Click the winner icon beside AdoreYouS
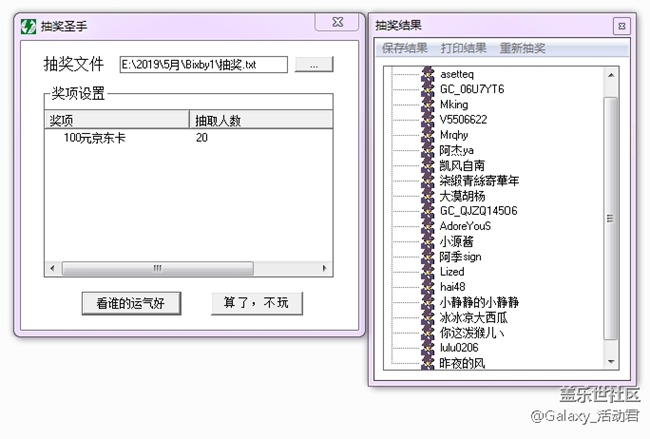650x439 pixels. coord(428,226)
